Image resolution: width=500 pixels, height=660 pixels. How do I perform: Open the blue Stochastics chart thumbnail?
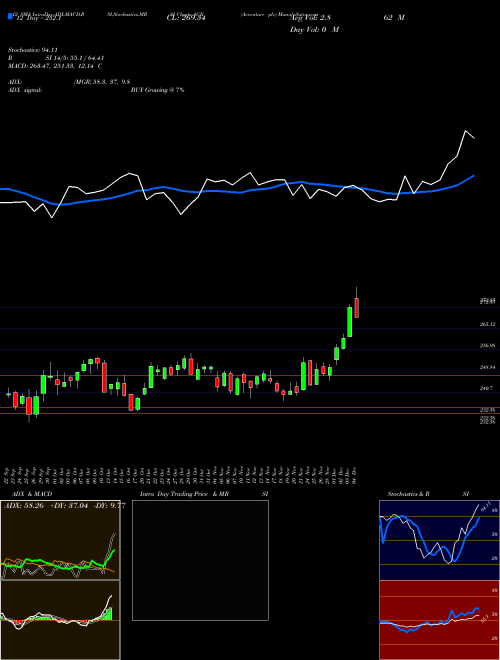[x=439, y=540]
